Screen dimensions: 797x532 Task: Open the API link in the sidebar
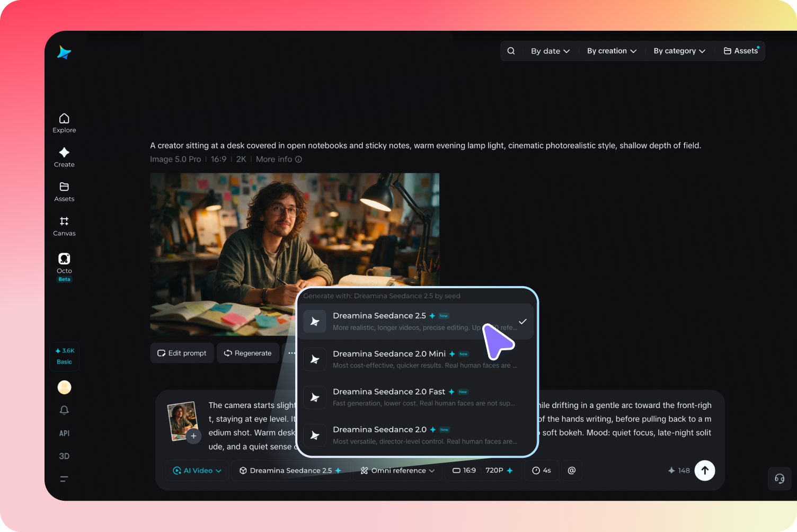pos(64,433)
